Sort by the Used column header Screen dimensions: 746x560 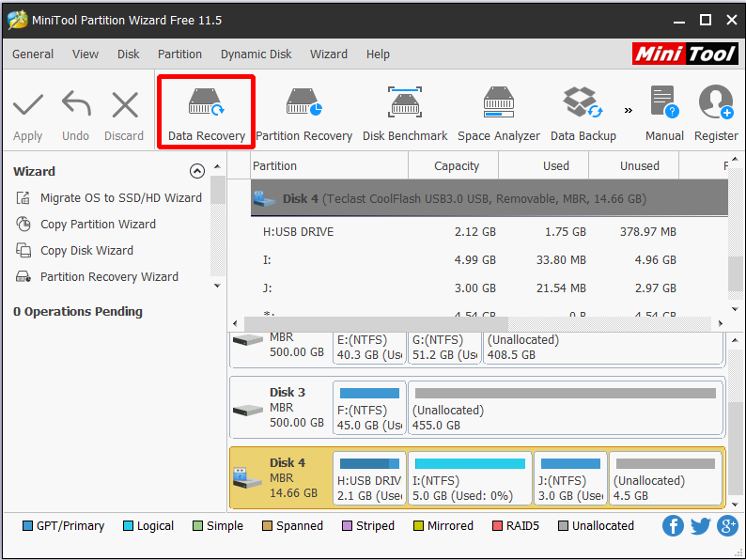[x=544, y=165]
